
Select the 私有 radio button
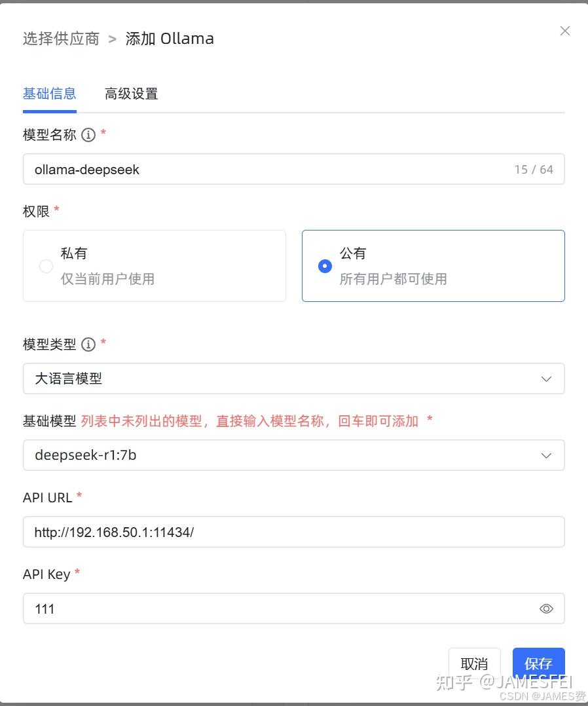coord(46,266)
